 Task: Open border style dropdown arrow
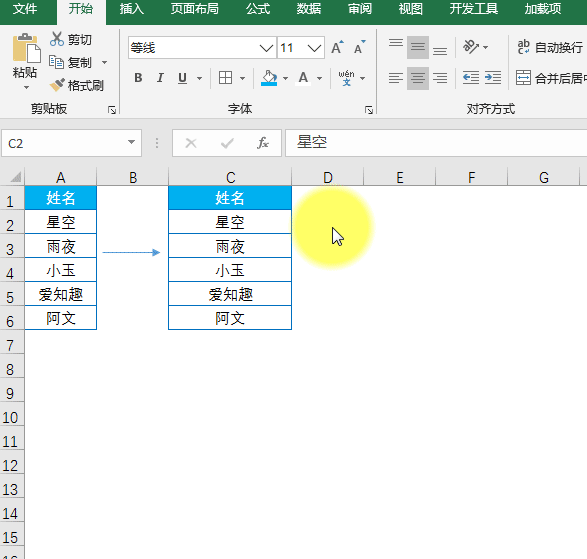(x=243, y=78)
